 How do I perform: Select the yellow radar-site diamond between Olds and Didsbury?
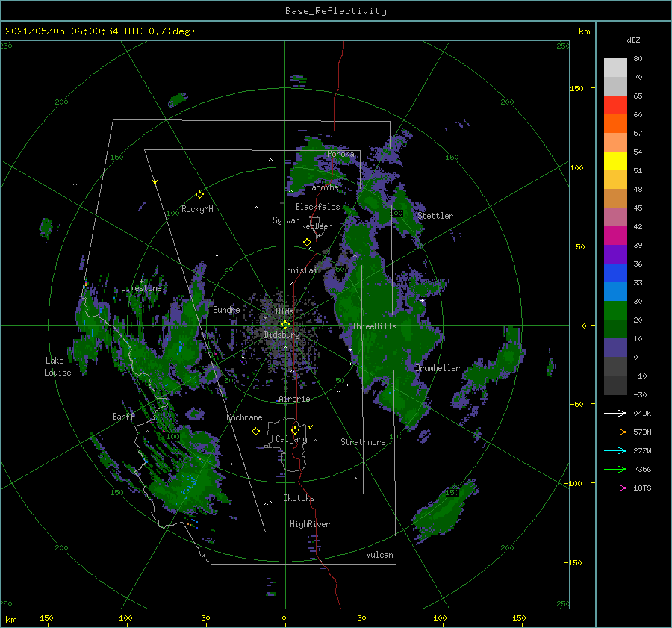pyautogui.click(x=285, y=325)
